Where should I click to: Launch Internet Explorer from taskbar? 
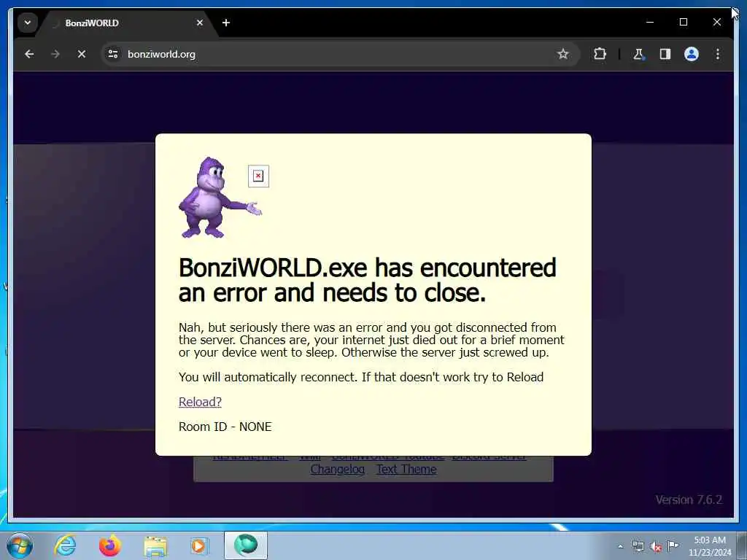point(65,545)
